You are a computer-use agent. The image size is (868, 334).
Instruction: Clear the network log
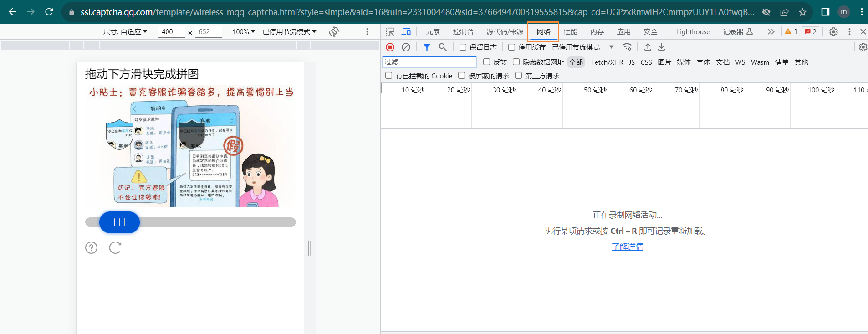(406, 47)
